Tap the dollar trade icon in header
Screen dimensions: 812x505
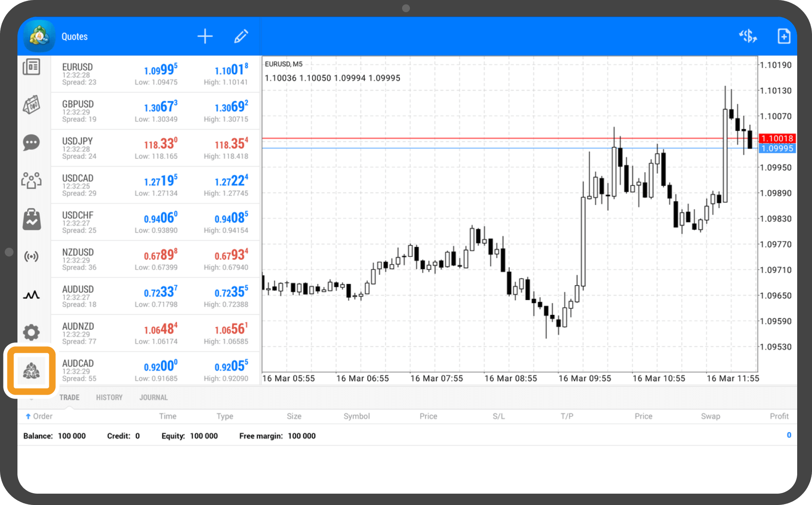[747, 36]
